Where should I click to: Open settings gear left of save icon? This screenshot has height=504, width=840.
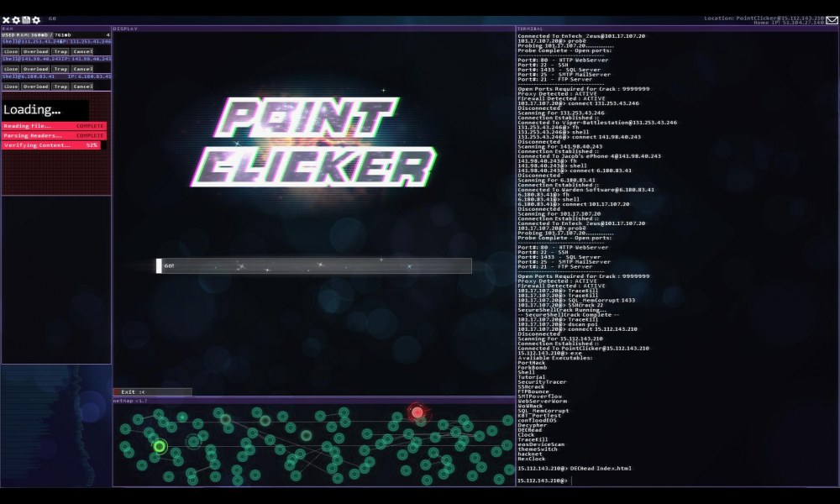(x=16, y=20)
